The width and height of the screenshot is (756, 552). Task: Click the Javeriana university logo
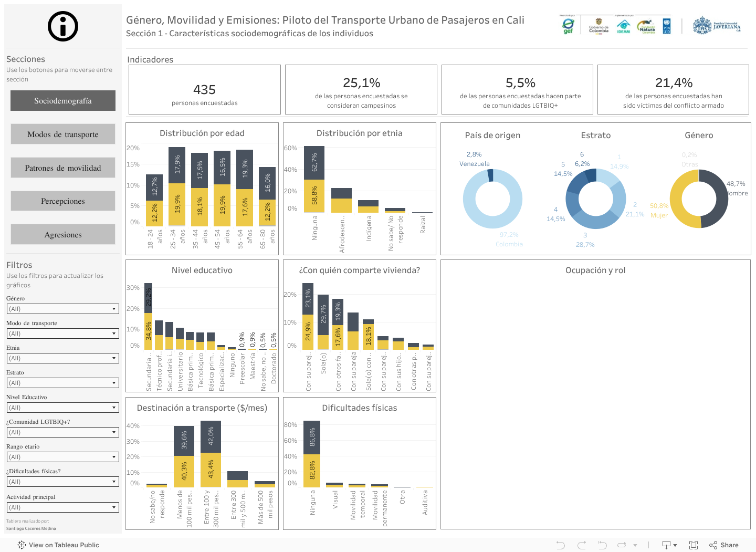pos(717,26)
